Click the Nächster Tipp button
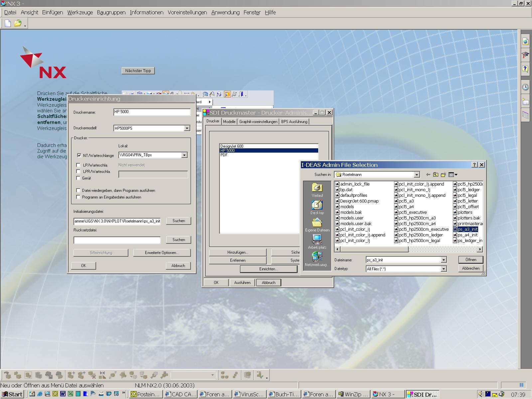 138,71
